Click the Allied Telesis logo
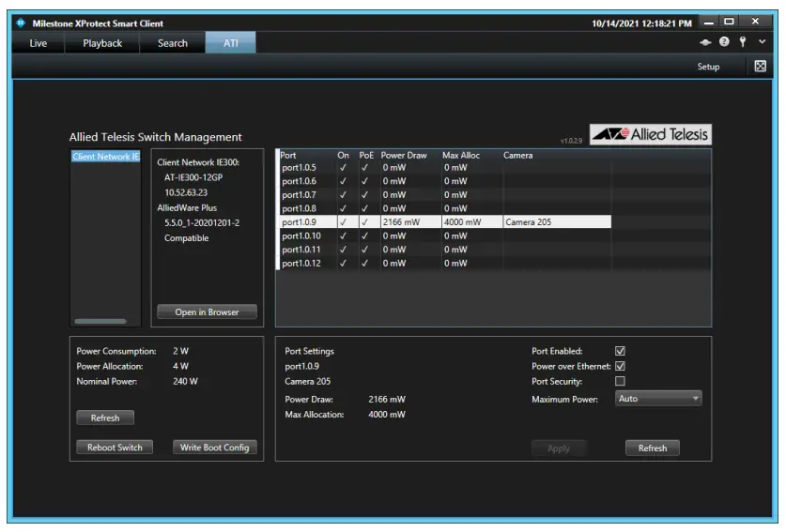786x532 pixels. click(x=650, y=135)
